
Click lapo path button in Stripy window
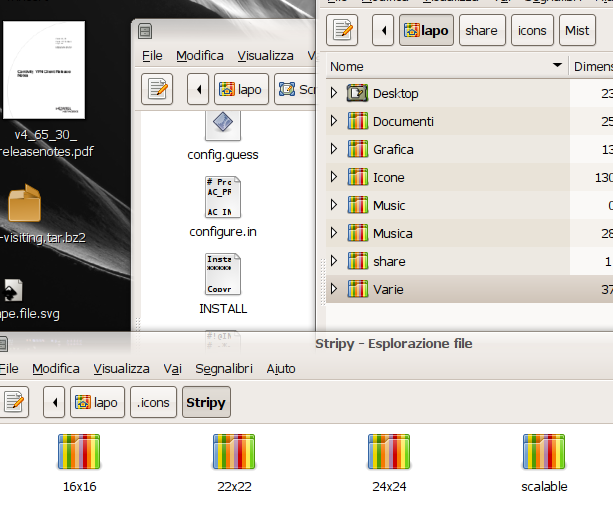pyautogui.click(x=97, y=402)
